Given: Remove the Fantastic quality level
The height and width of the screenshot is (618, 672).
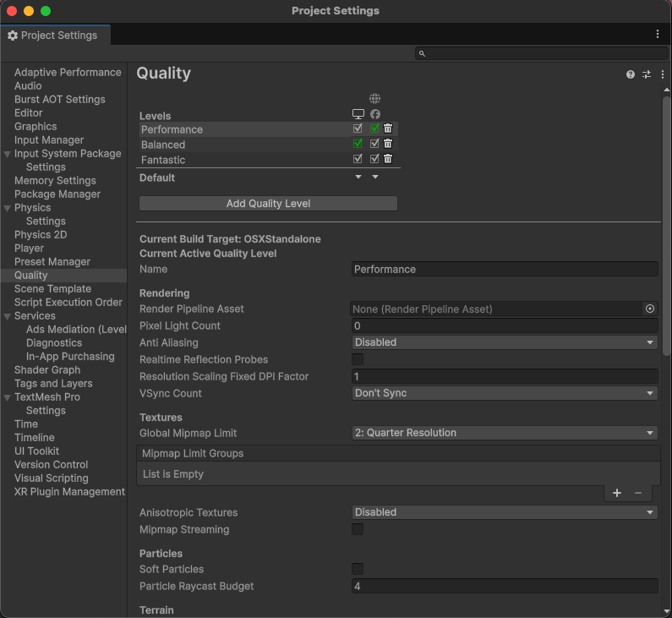Looking at the screenshot, I should coord(388,158).
